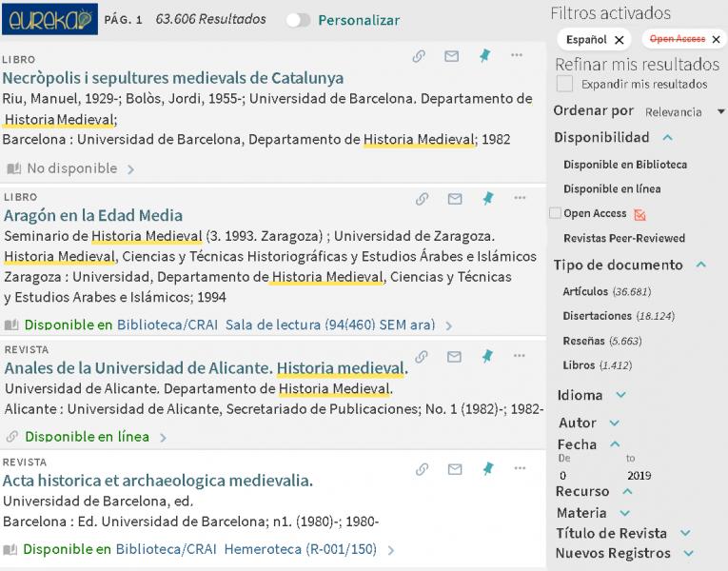The width and height of the screenshot is (728, 571).
Task: Open Anales de la Universidad de Alicante title
Action: 207,368
